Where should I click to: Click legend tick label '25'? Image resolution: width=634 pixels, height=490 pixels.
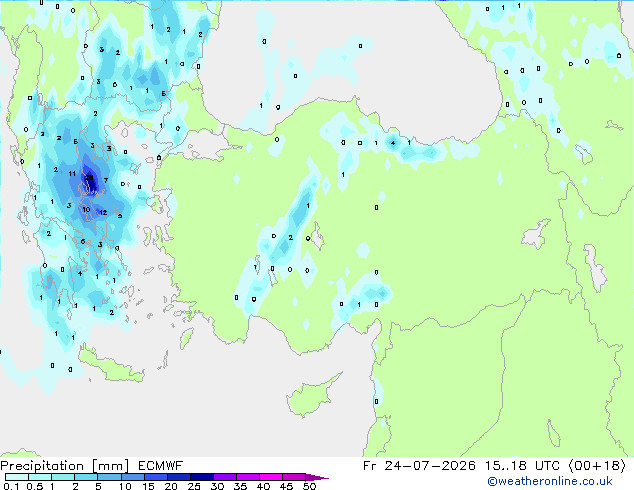click(x=194, y=486)
